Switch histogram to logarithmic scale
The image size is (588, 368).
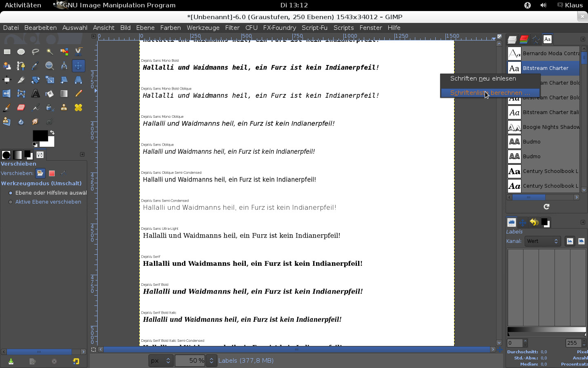click(581, 241)
